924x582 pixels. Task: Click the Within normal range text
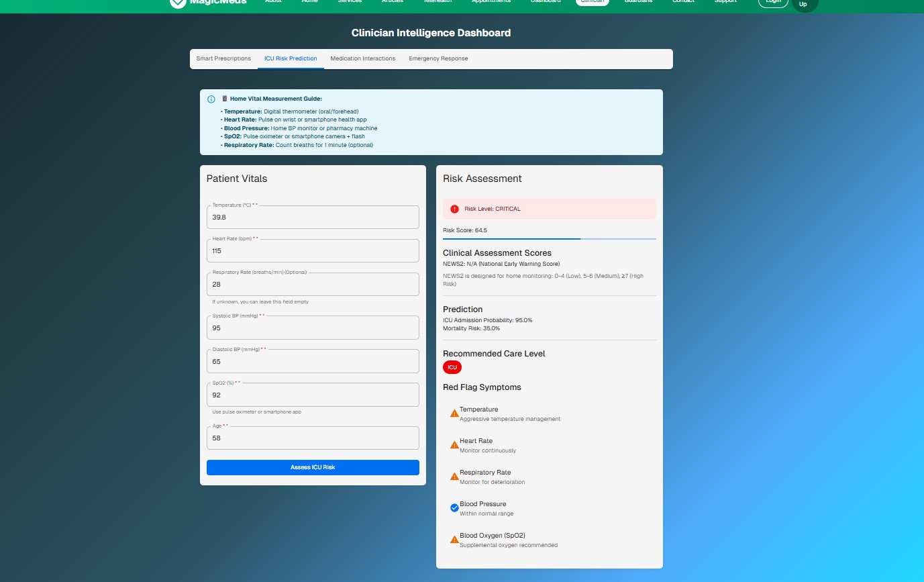pos(486,514)
